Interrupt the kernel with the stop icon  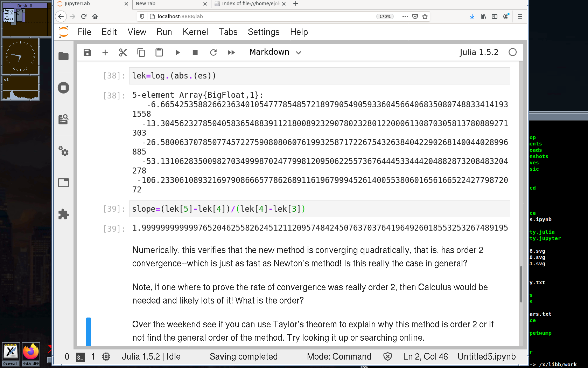(x=195, y=53)
